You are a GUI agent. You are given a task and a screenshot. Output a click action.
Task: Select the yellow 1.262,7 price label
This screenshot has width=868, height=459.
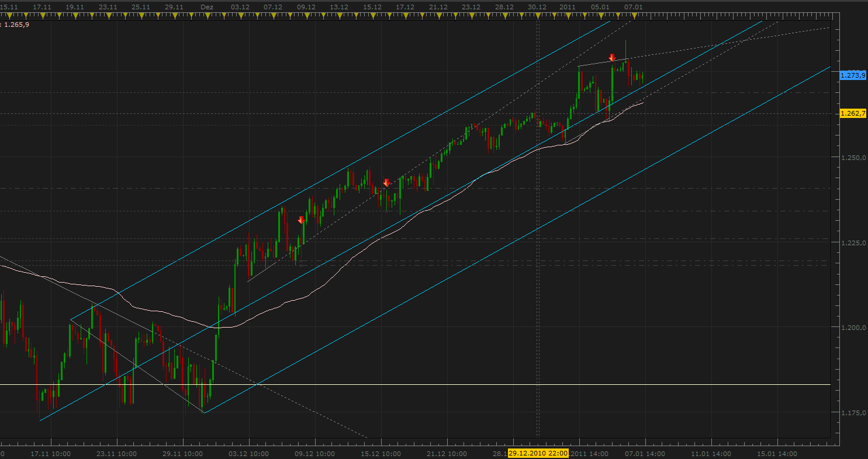tap(852, 113)
